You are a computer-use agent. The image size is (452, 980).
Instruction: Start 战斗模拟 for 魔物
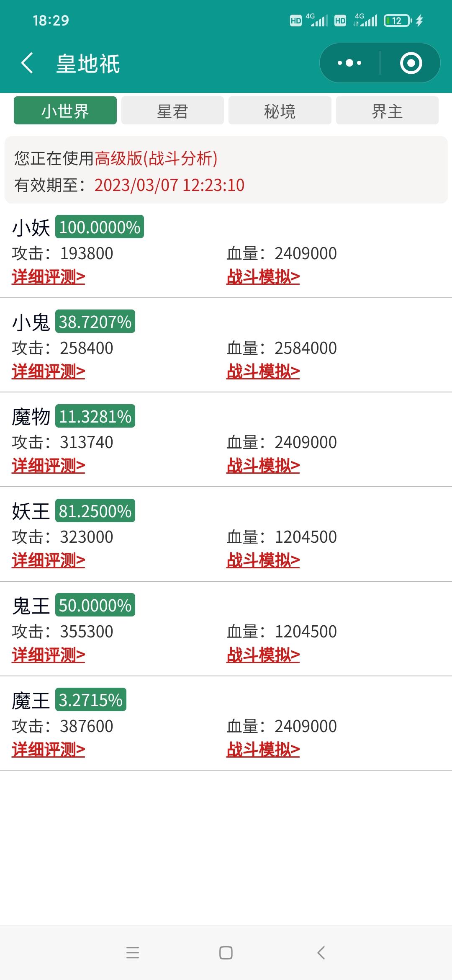click(x=263, y=466)
